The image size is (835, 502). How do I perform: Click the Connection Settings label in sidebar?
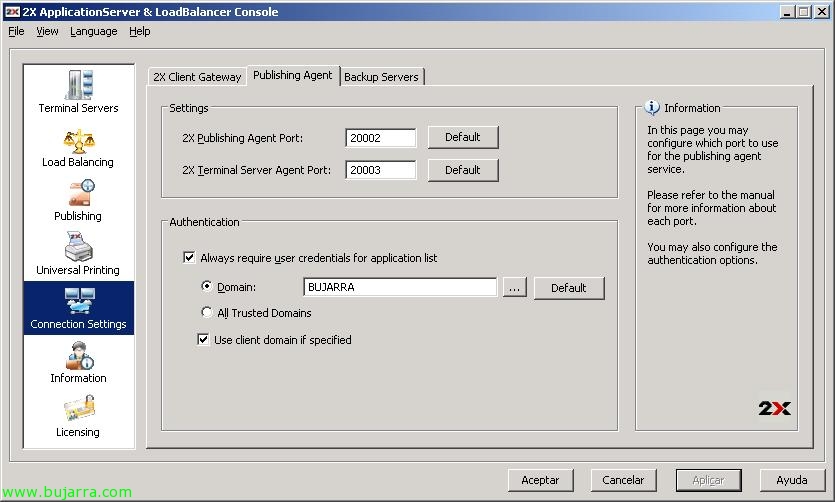coord(78,324)
